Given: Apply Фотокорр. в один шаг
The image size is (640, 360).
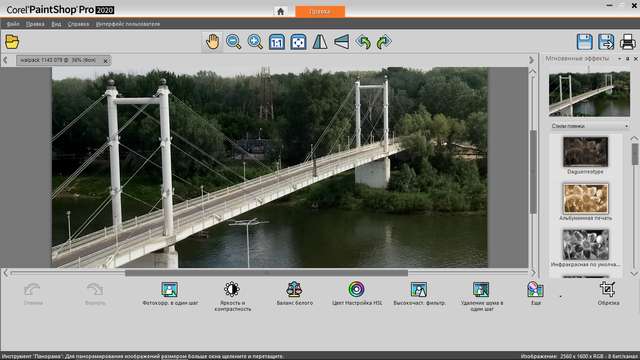Looking at the screenshot, I should point(170,294).
